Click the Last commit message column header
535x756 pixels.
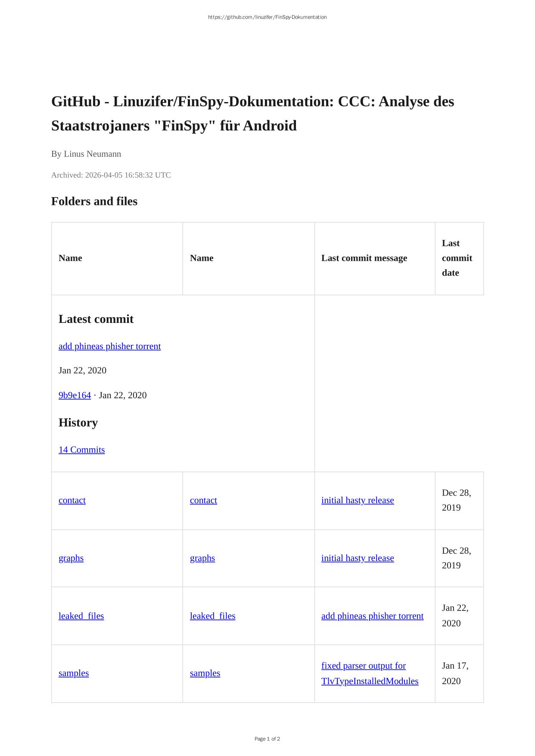point(364,258)
